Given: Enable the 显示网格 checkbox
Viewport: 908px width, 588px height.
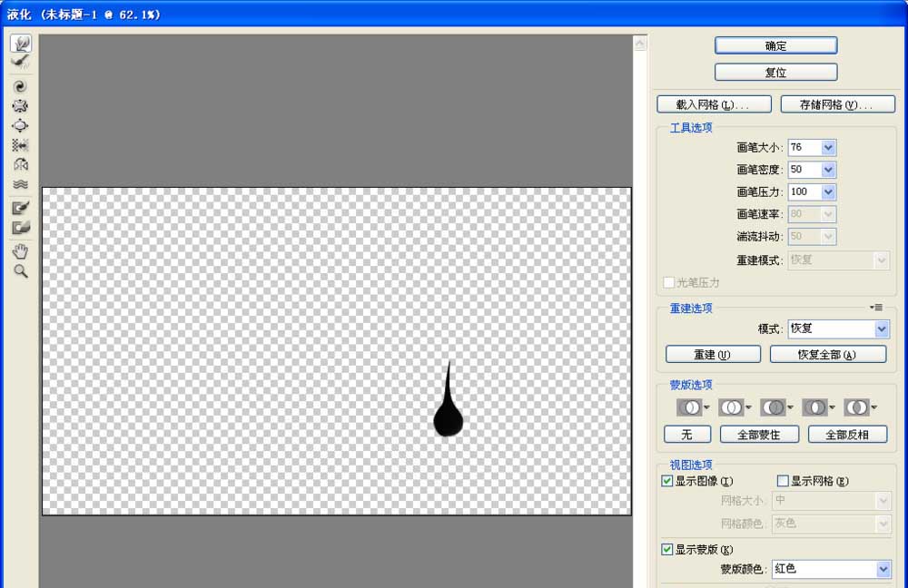Looking at the screenshot, I should [783, 481].
